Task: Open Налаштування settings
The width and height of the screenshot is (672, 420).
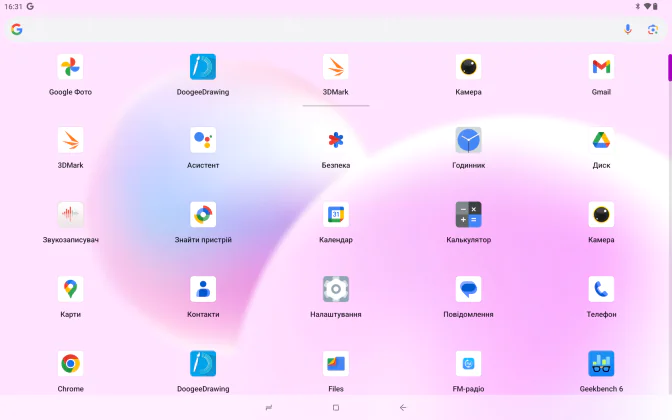Action: 336,289
